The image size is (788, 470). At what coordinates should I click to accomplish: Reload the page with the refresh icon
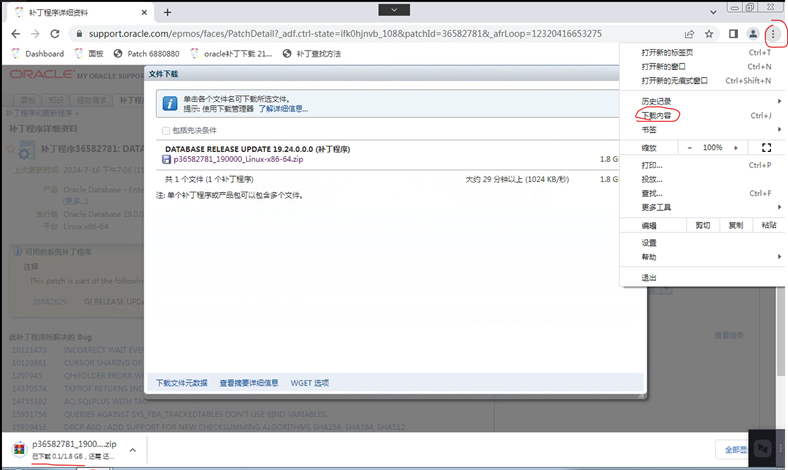pyautogui.click(x=55, y=34)
